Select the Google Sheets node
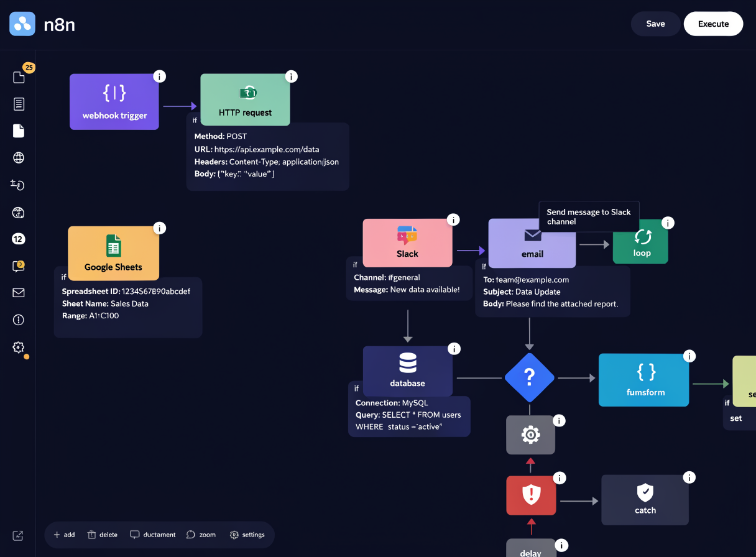 [x=113, y=253]
